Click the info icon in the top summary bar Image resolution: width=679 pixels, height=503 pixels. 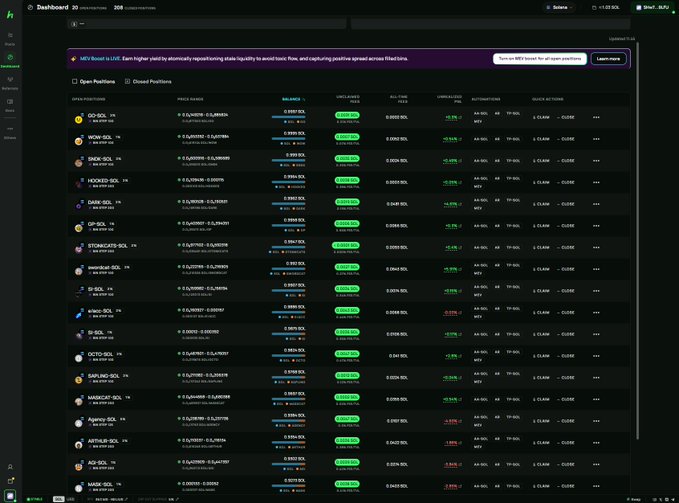tap(74, 24)
